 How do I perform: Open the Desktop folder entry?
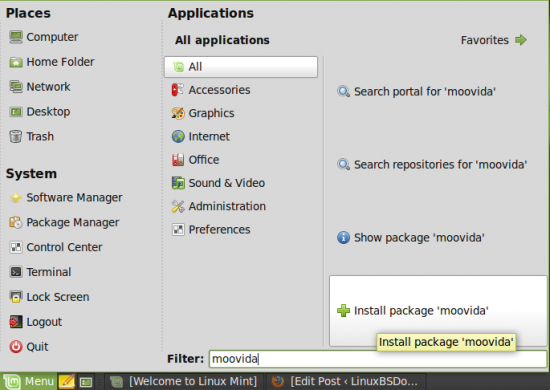coord(40,112)
